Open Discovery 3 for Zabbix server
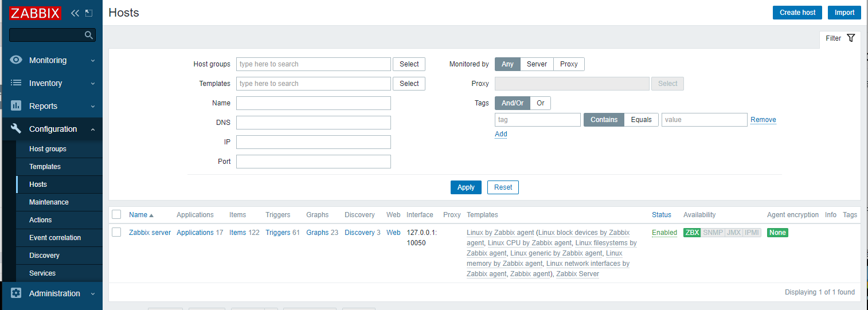 tap(359, 233)
